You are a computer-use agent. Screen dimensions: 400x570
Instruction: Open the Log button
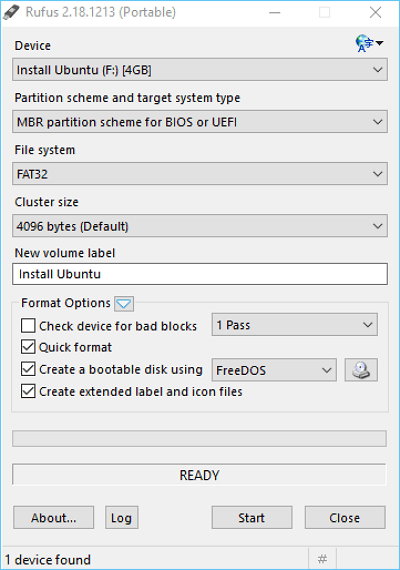tap(121, 517)
